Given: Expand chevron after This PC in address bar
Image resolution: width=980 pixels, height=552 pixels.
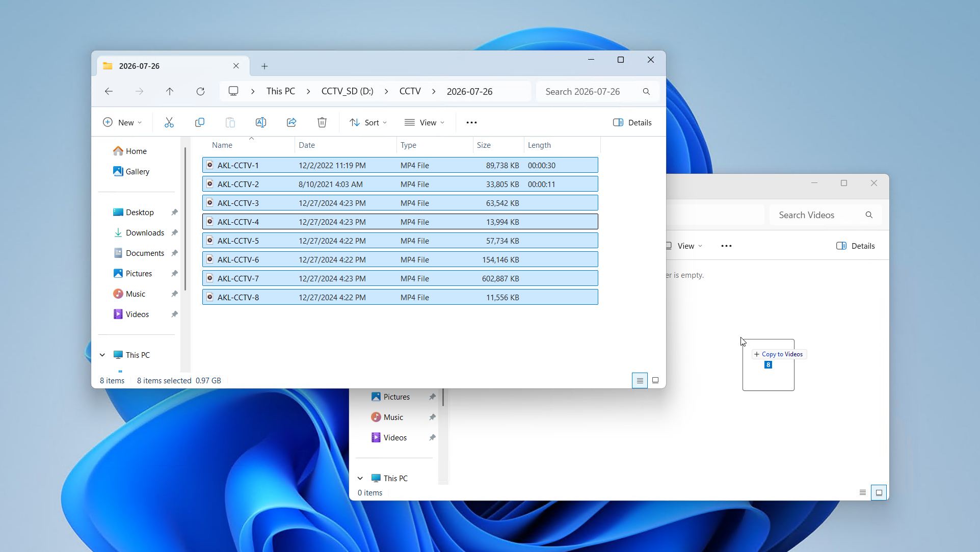Looking at the screenshot, I should tap(308, 92).
